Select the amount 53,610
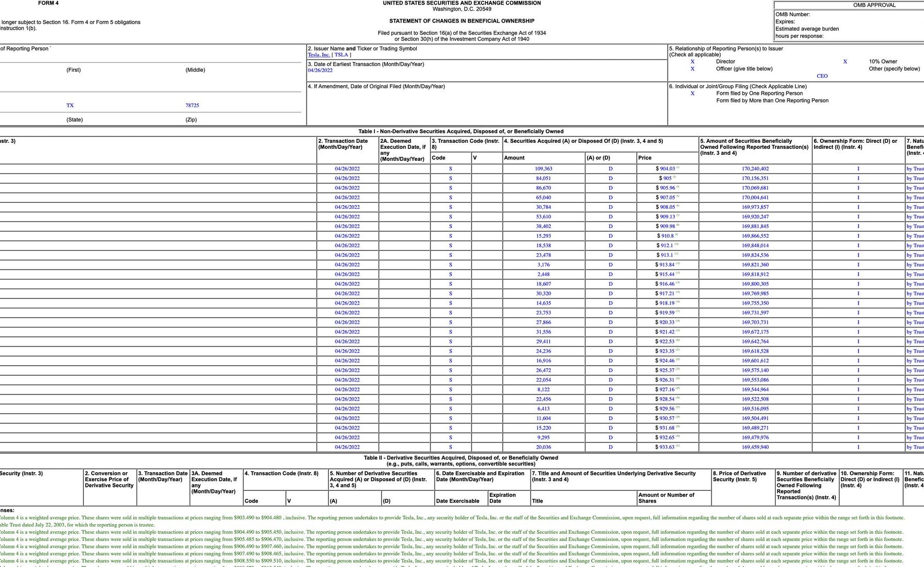Screen dimensions: 924x567 (x=544, y=217)
